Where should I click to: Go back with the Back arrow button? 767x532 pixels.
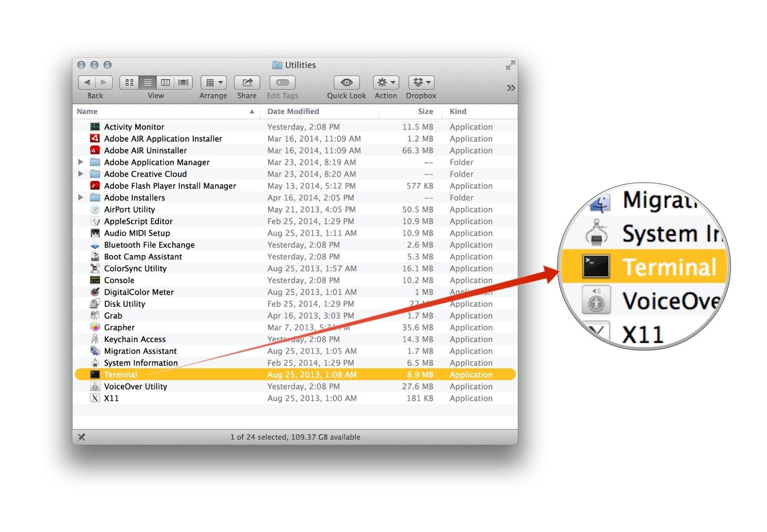click(87, 82)
